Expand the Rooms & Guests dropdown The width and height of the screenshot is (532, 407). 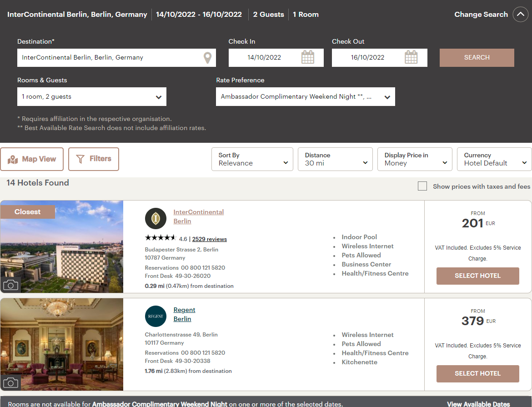(x=91, y=97)
